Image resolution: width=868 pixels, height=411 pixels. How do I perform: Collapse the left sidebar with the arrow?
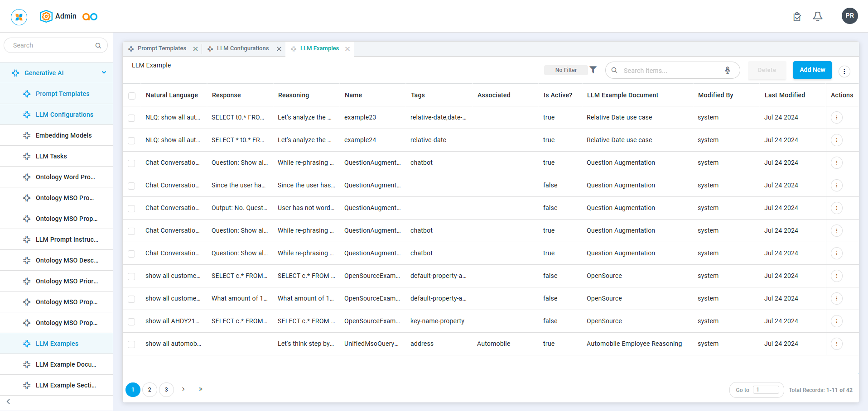click(x=9, y=401)
